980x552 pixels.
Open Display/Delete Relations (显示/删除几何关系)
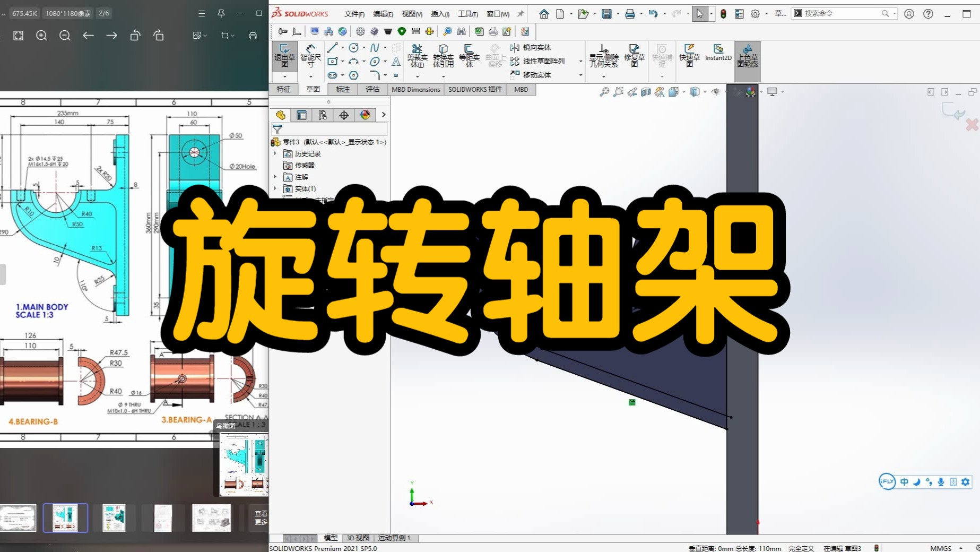click(604, 56)
